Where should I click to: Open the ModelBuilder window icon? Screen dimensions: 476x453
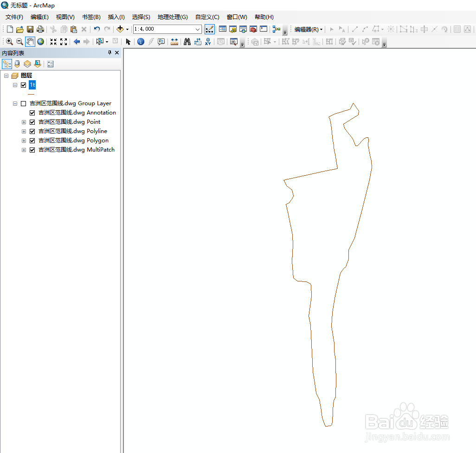(x=276, y=29)
